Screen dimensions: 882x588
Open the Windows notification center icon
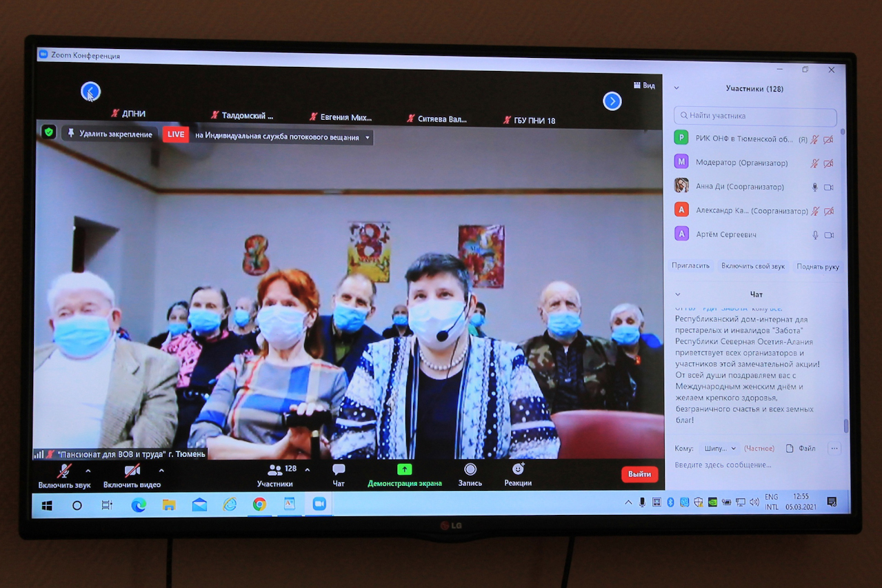coord(832,503)
